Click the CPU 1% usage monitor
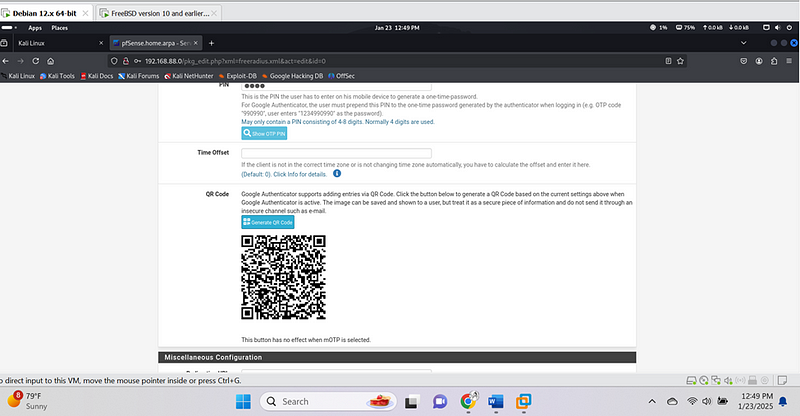800x416 pixels. [x=658, y=28]
